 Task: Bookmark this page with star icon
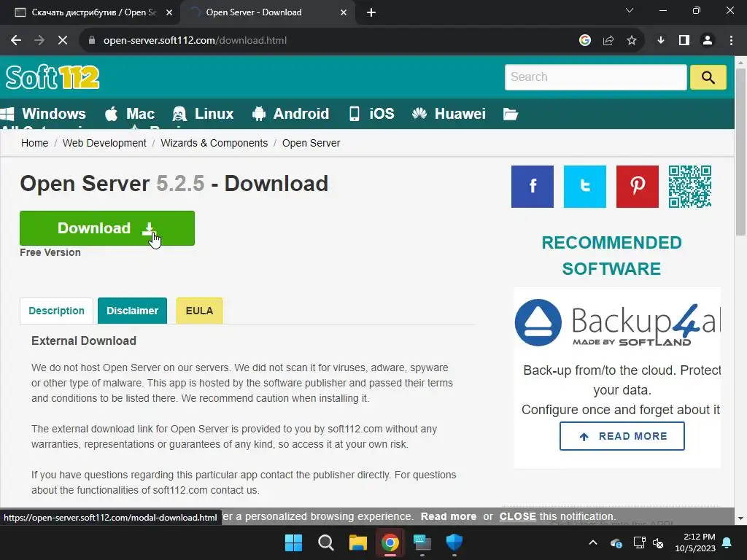632,41
